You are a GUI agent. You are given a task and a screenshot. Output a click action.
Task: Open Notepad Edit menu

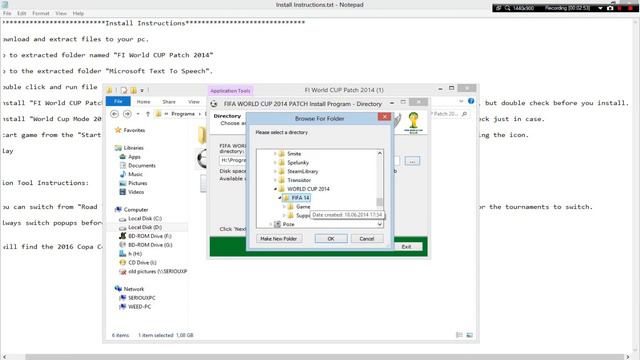tap(22, 13)
